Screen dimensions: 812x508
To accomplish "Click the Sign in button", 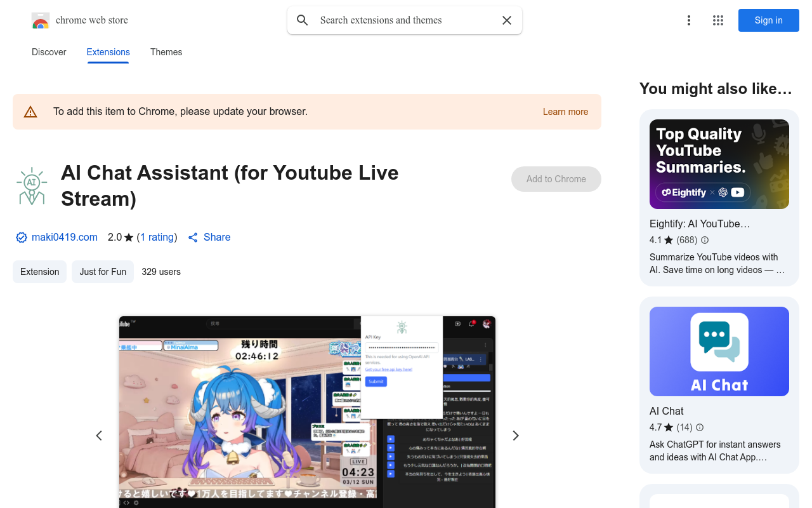I will (x=769, y=20).
